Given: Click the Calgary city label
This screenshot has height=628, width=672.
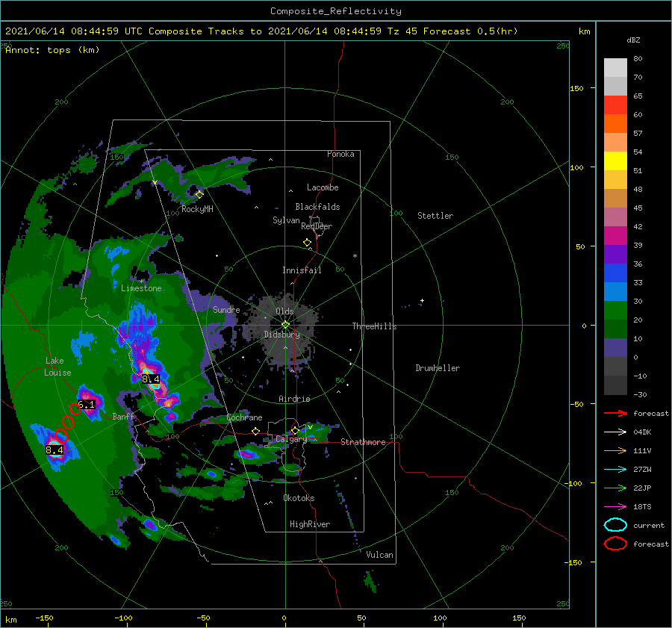Looking at the screenshot, I should click(291, 439).
